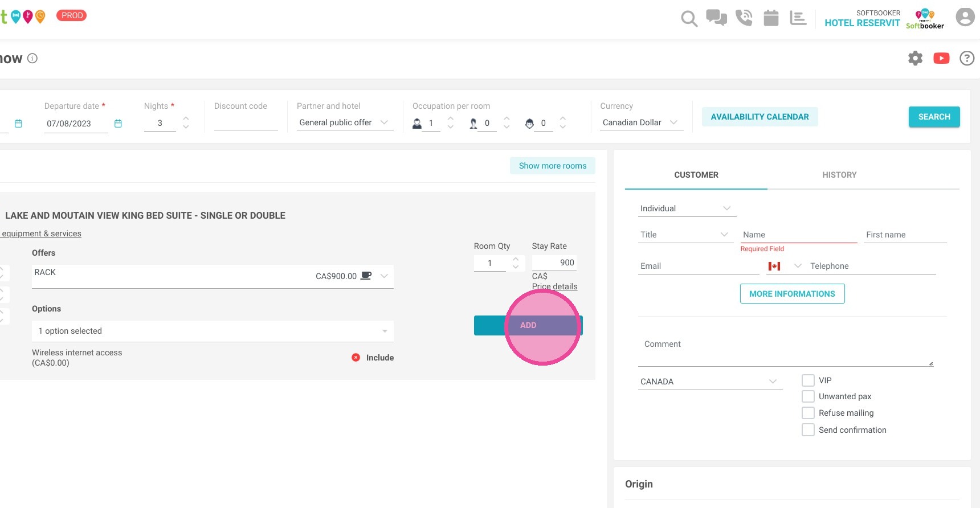The width and height of the screenshot is (980, 508).
Task: Open the reports chart icon
Action: point(798,18)
